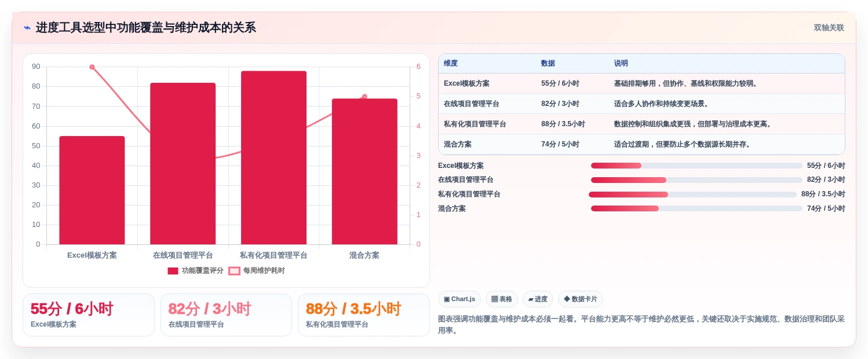Click x-axis label 私有化项目管理平台
The image size is (868, 359).
point(273,255)
